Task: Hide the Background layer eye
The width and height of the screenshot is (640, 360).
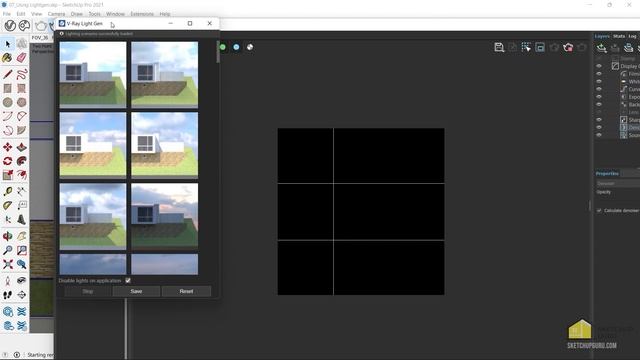Action: coord(599,104)
